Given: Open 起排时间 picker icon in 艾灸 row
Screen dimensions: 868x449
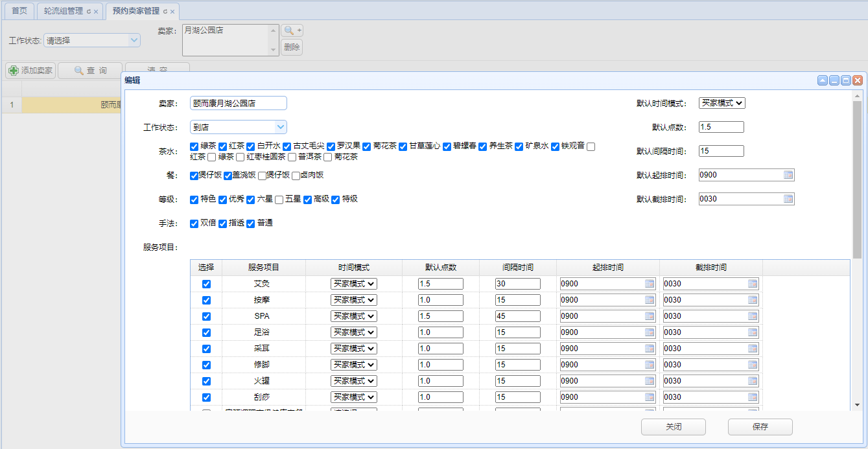Looking at the screenshot, I should [x=650, y=284].
